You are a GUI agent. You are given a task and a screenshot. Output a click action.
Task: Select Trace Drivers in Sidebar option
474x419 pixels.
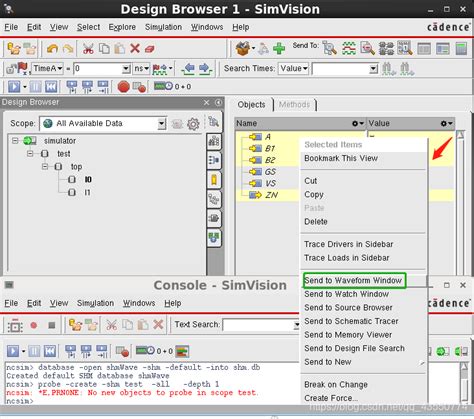coord(348,244)
